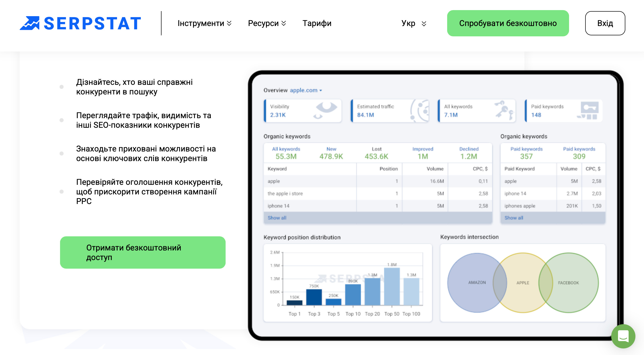644x355 pixels.
Task: Open the chat support widget
Action: (x=623, y=336)
